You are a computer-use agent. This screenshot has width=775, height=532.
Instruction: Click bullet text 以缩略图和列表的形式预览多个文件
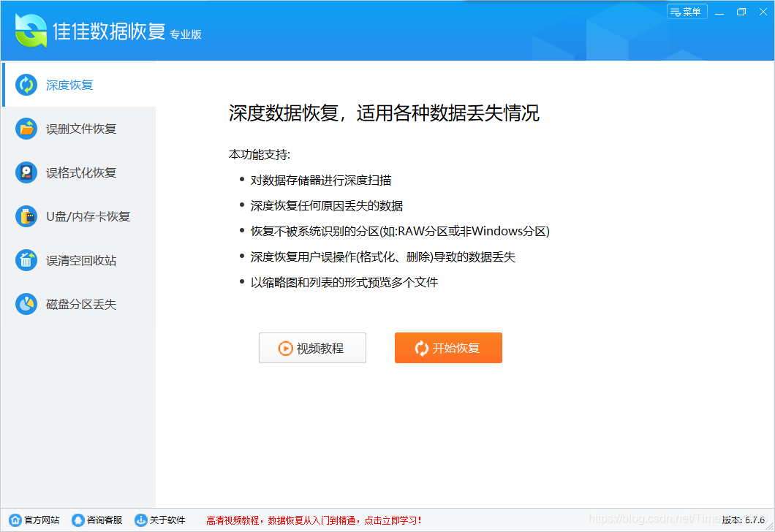click(x=344, y=283)
